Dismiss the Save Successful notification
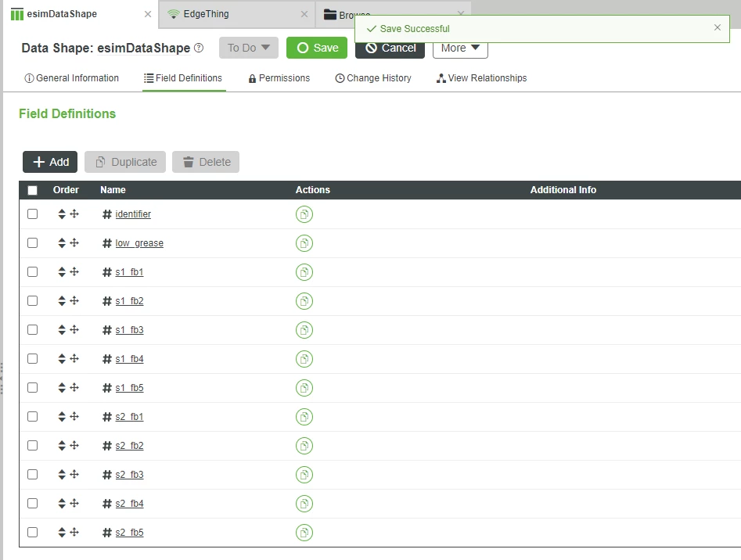The width and height of the screenshot is (741, 560). pos(718,27)
